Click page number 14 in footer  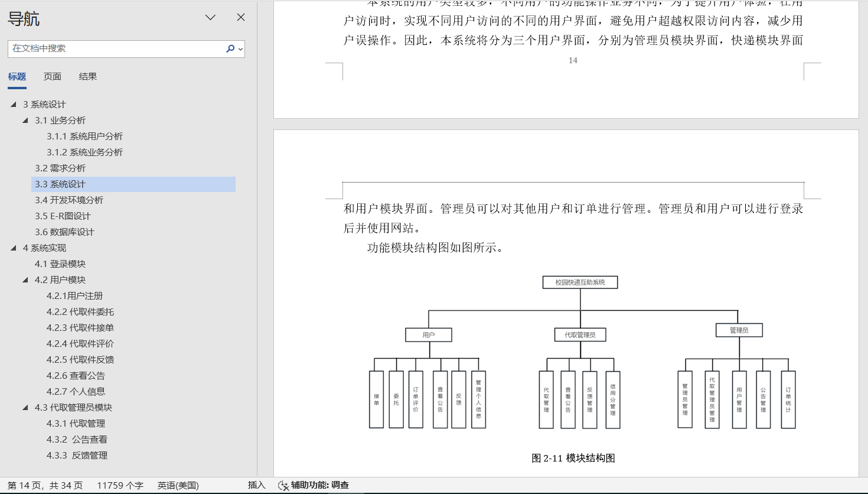(573, 60)
